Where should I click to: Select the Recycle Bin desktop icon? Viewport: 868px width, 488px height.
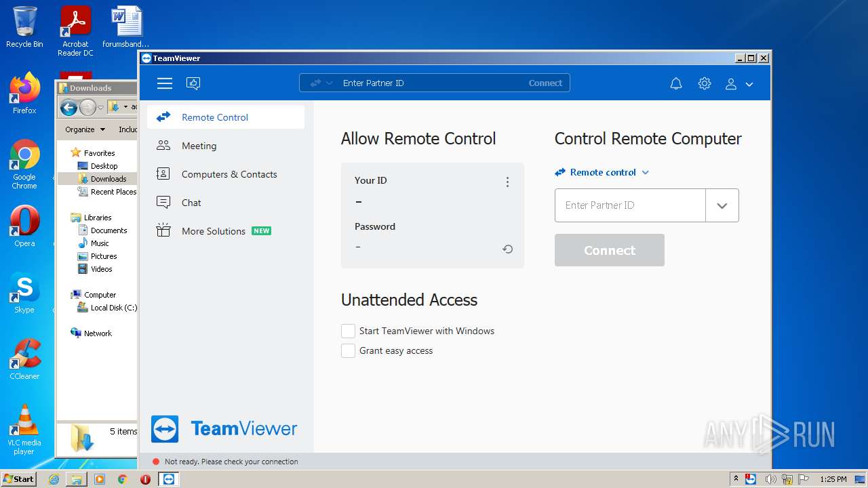click(24, 27)
